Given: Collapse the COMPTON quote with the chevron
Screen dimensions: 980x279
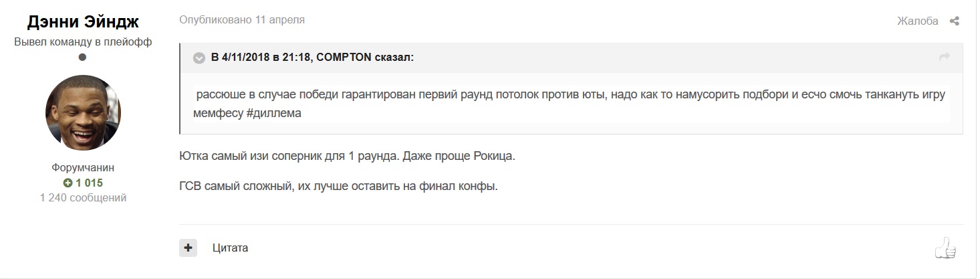Looking at the screenshot, I should [199, 58].
